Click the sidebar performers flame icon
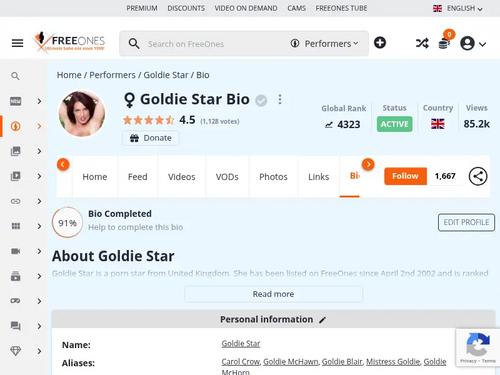Viewport: 500px width, 375px height. pos(15,126)
